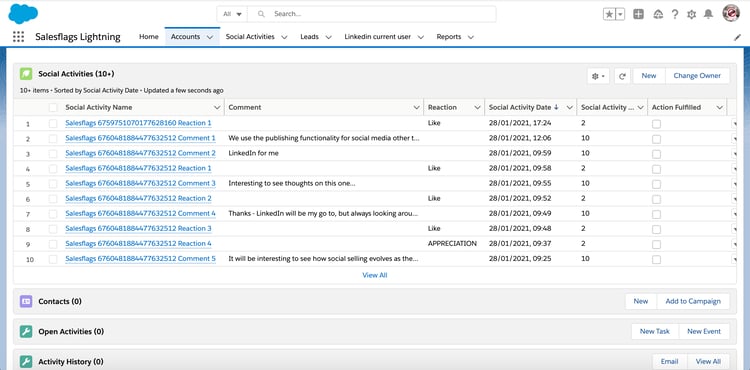Click the Social Activity Date column header
Screen dimensions: 750x370
pos(519,108)
